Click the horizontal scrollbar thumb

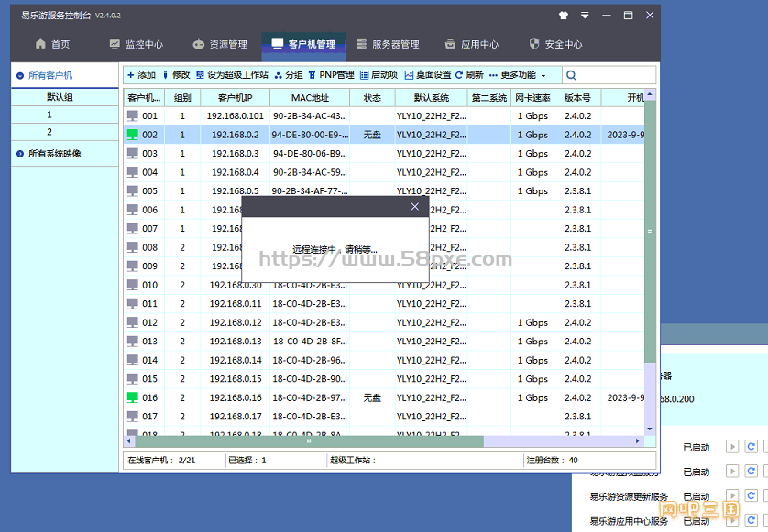309,441
